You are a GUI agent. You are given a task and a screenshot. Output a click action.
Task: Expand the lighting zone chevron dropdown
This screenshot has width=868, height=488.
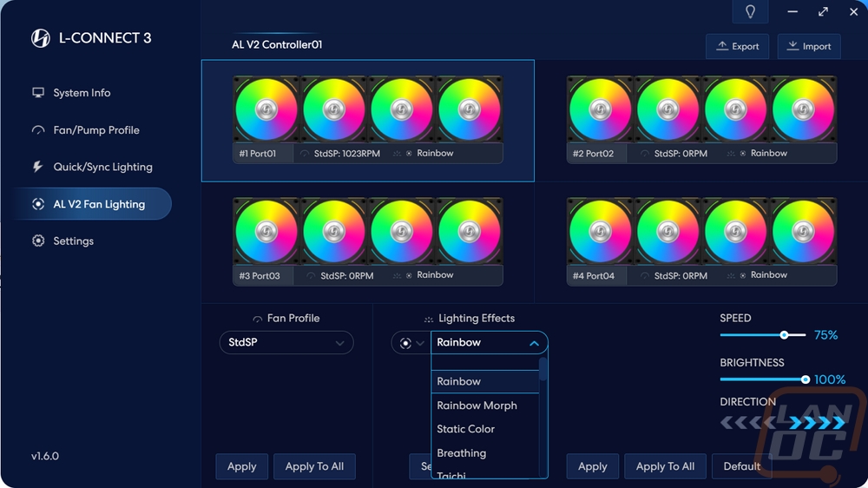[420, 344]
